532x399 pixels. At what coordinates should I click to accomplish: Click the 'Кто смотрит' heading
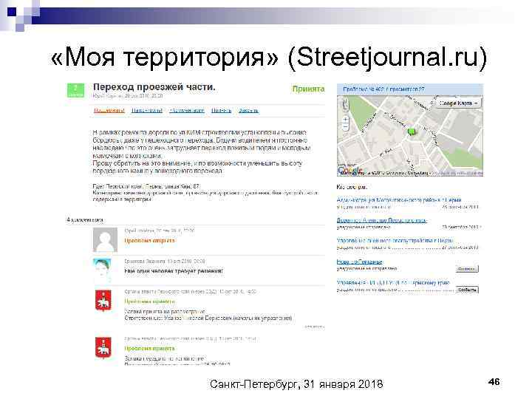(352, 187)
